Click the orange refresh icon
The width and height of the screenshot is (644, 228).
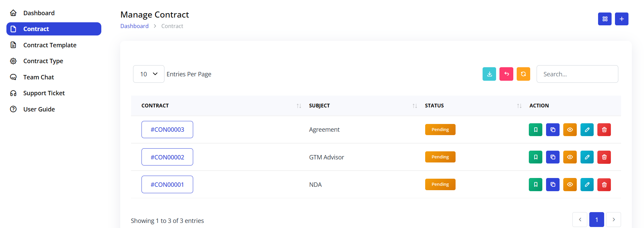point(523,74)
